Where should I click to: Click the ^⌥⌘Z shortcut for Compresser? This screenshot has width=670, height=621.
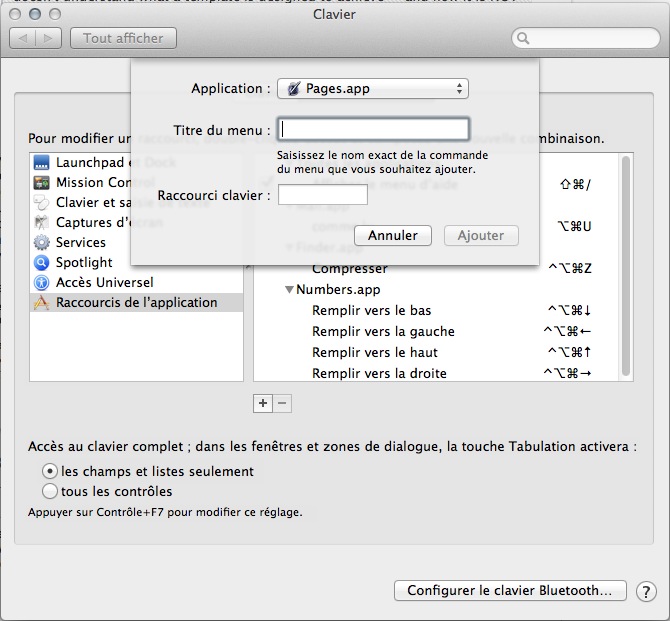(570, 268)
